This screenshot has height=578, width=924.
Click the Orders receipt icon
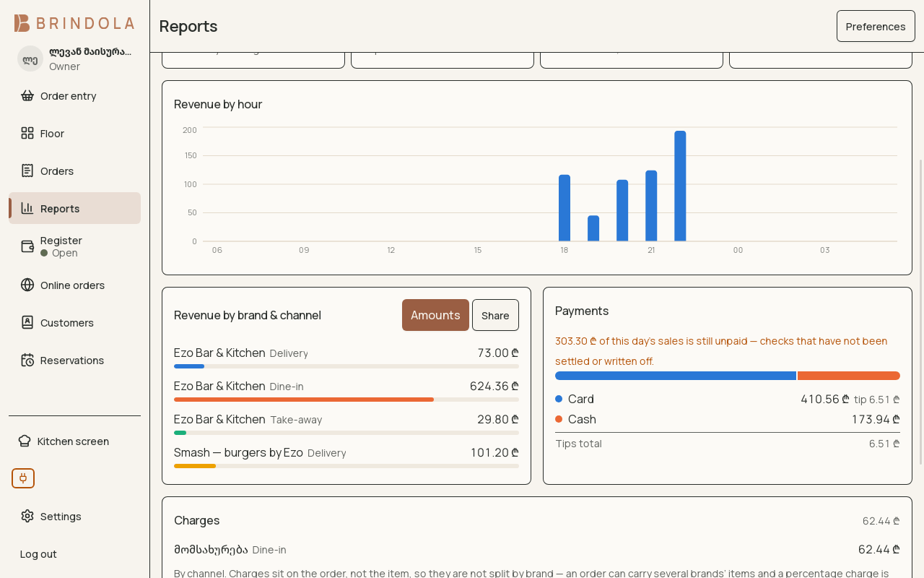coord(27,171)
